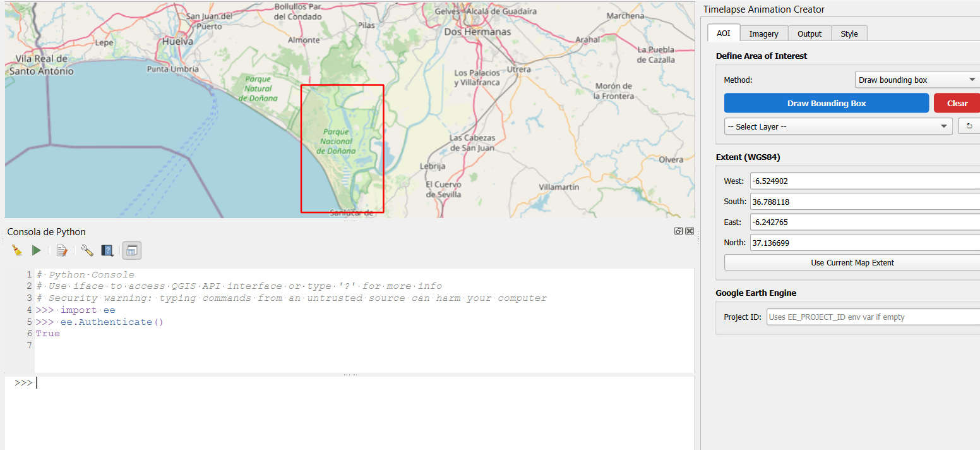Close the Consola de Python panel
Screen dimensions: 980x450
(x=690, y=231)
